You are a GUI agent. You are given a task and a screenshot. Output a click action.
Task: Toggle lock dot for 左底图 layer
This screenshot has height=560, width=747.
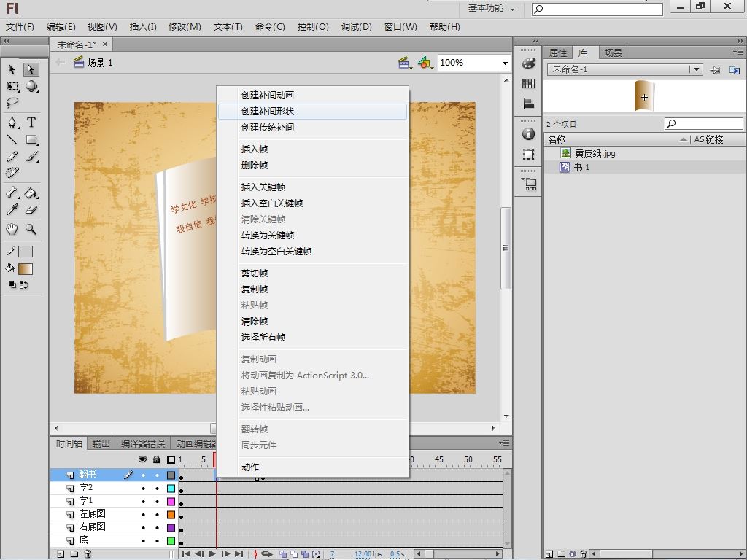(156, 514)
